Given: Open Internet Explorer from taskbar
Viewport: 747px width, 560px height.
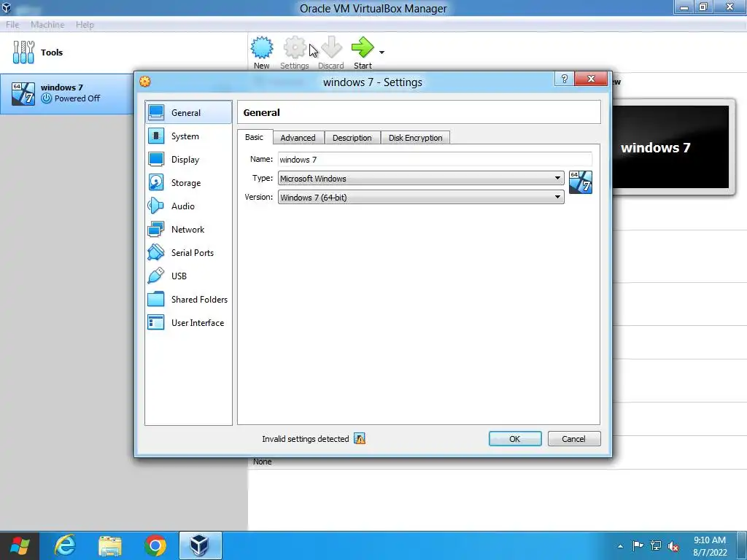Looking at the screenshot, I should (65, 545).
